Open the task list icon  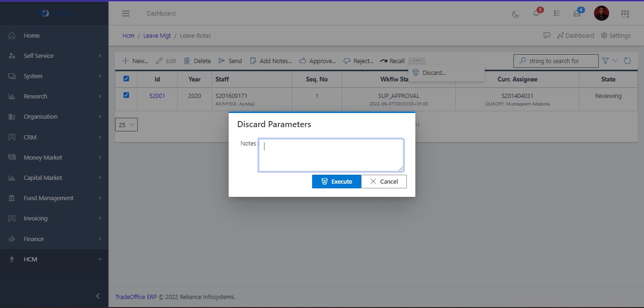coord(557,14)
